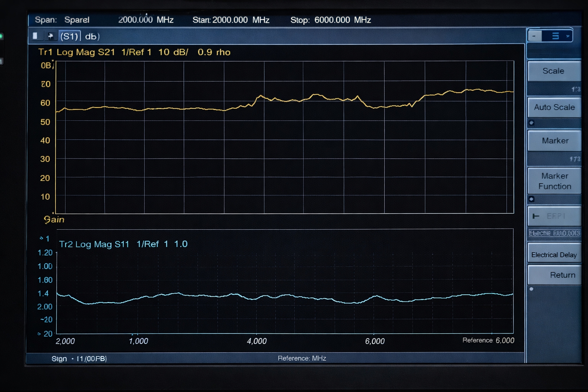Open the Marker Function menu
This screenshot has width=588, height=392.
(554, 181)
